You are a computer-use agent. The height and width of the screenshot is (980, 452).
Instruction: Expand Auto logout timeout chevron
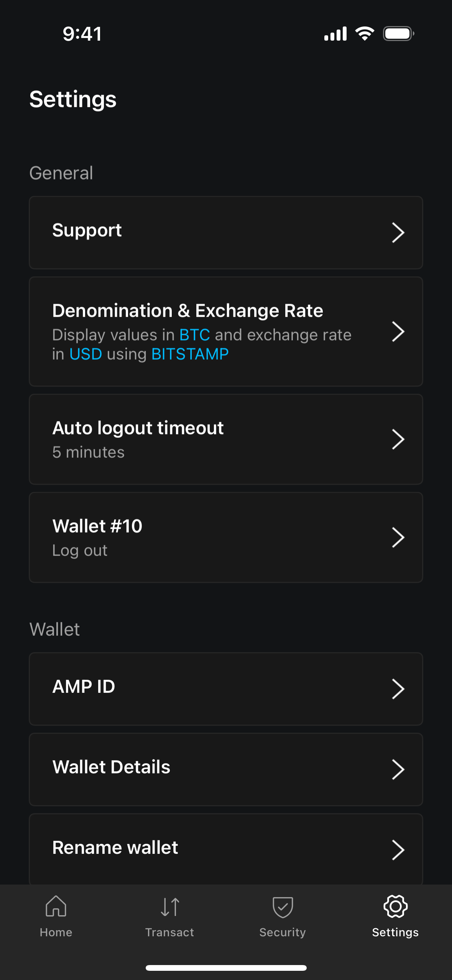pyautogui.click(x=398, y=439)
